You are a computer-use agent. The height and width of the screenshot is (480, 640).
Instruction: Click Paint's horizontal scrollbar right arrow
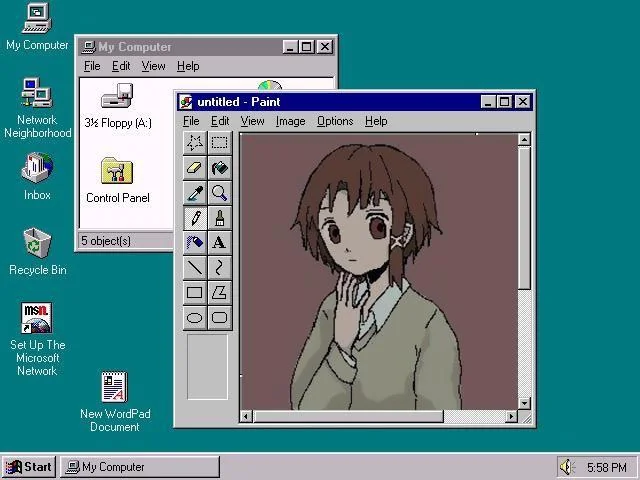(x=511, y=416)
